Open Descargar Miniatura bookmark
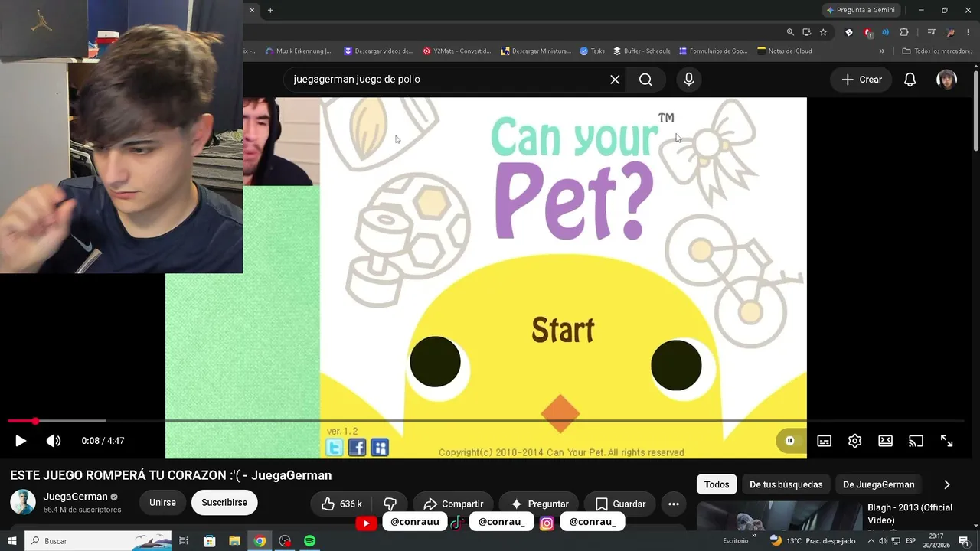 point(536,51)
